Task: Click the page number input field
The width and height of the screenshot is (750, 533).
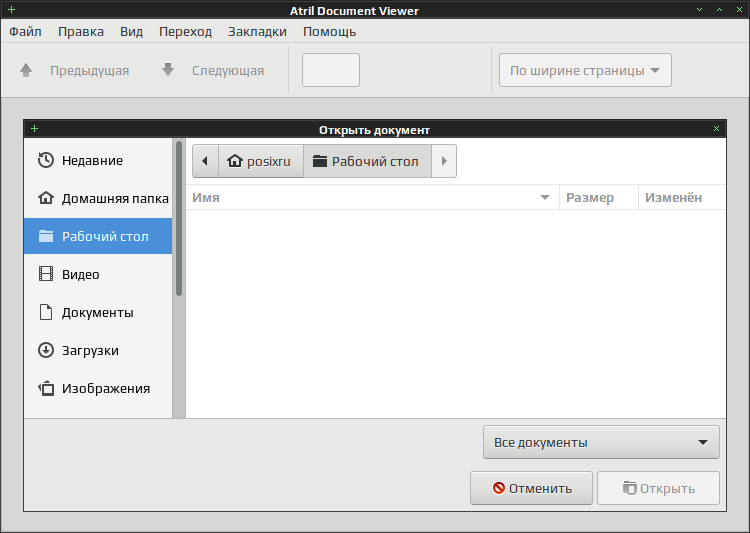Action: pyautogui.click(x=331, y=70)
